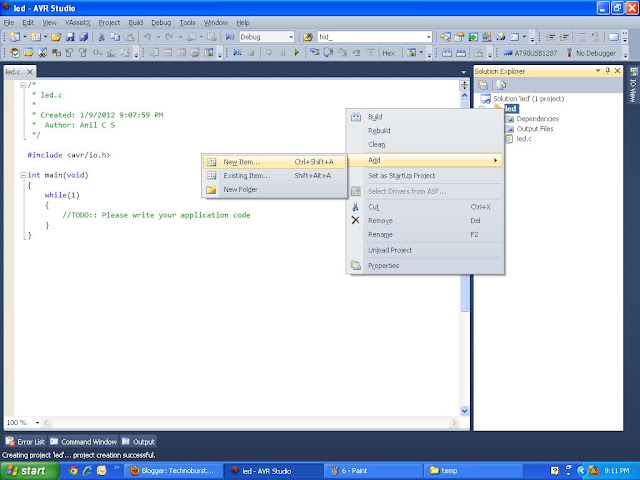The image size is (640, 480).
Task: Open the View menu
Action: [49, 22]
